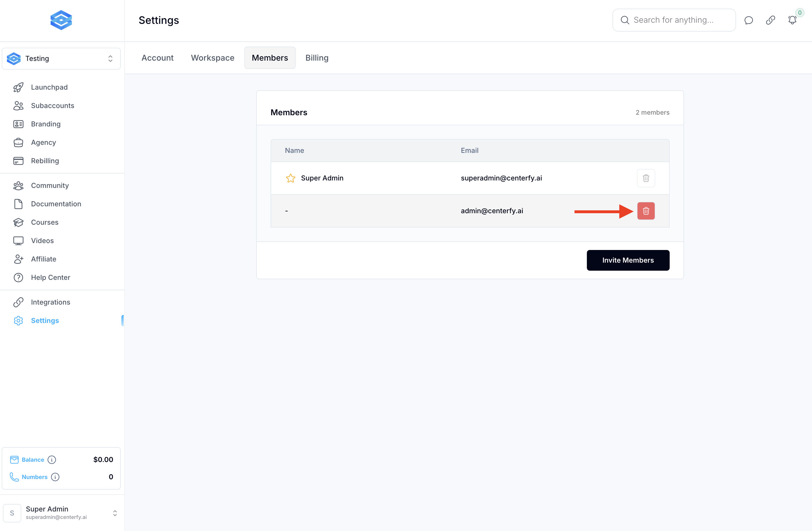Click the Launchpad rocket icon
The height and width of the screenshot is (531, 812).
pyautogui.click(x=18, y=87)
